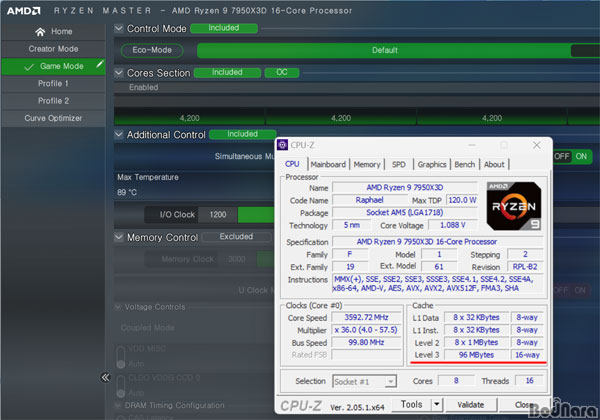This screenshot has height=420, width=600.
Task: Toggle Control Mode Included button
Action: [x=224, y=28]
